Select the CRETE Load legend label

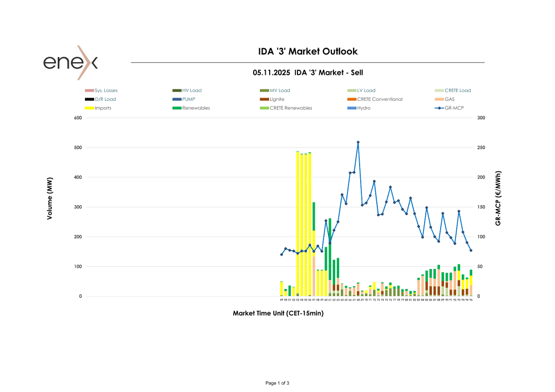click(x=457, y=90)
